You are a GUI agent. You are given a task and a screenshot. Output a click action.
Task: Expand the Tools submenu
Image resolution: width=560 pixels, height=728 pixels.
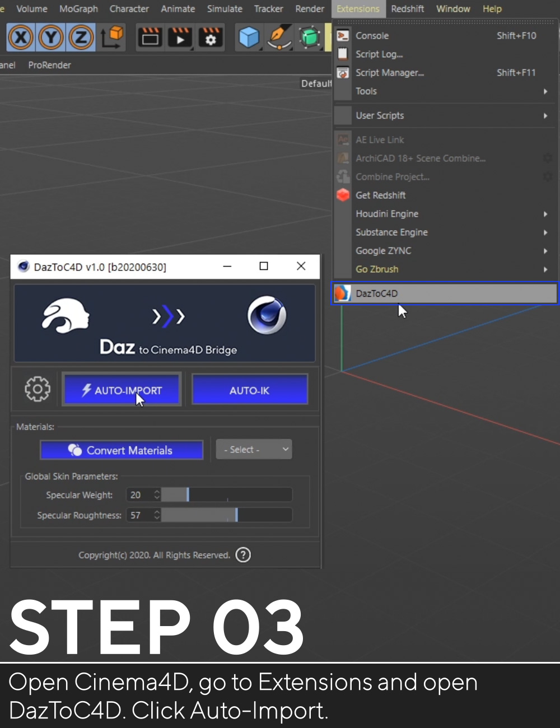pos(445,91)
